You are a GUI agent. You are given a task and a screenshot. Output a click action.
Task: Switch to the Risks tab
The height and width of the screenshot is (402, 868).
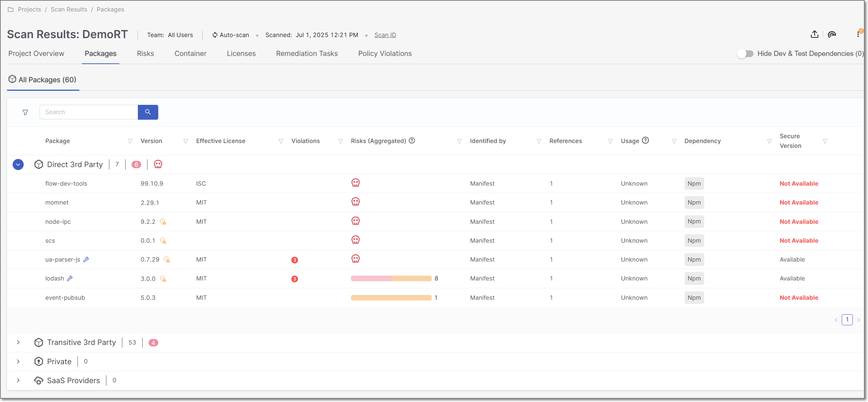(x=145, y=54)
